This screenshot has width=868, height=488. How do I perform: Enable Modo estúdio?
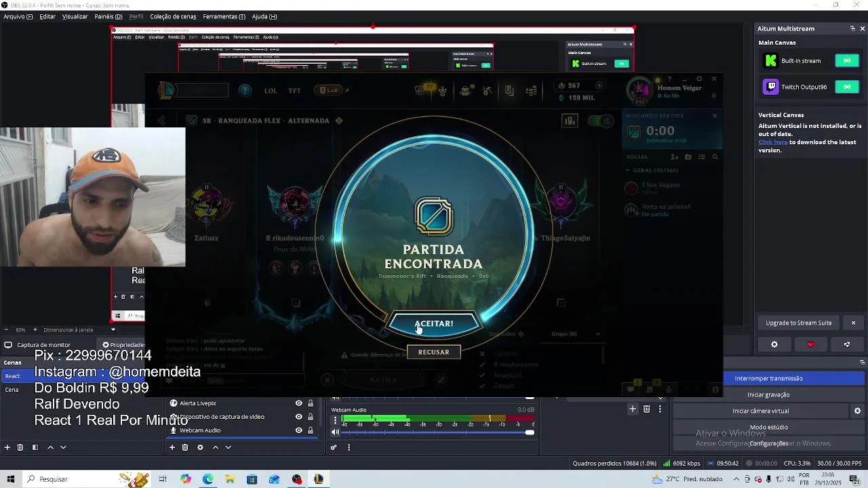point(768,427)
